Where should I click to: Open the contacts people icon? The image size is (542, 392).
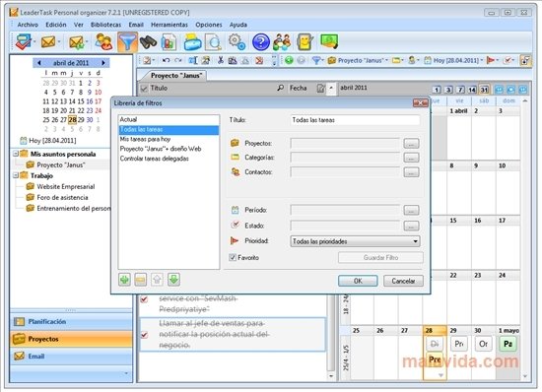tap(103, 41)
